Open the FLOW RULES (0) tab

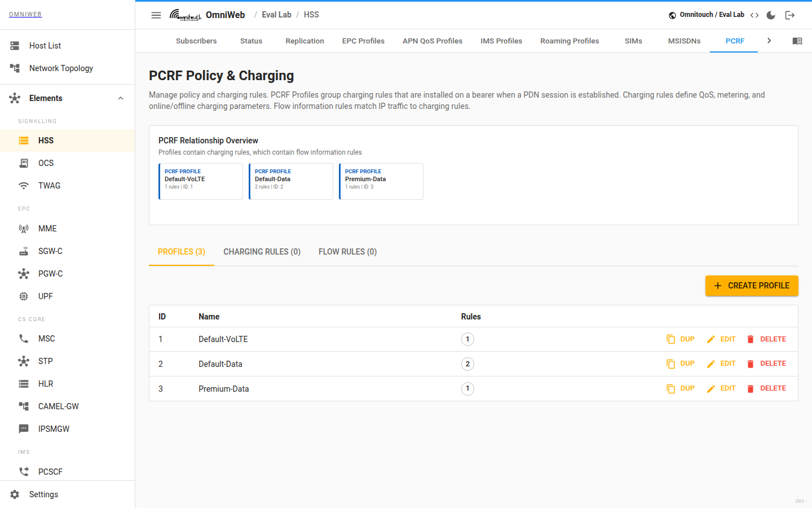click(x=347, y=252)
